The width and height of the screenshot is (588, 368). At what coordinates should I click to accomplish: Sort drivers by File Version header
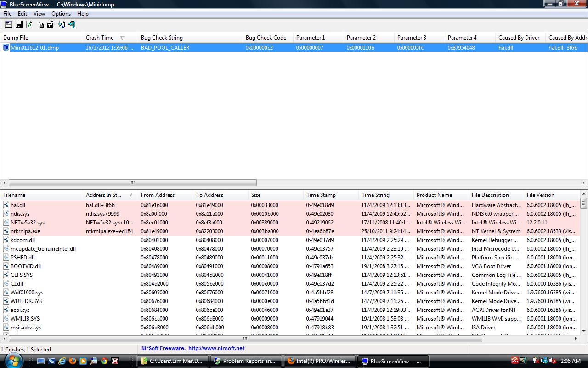[x=551, y=195]
